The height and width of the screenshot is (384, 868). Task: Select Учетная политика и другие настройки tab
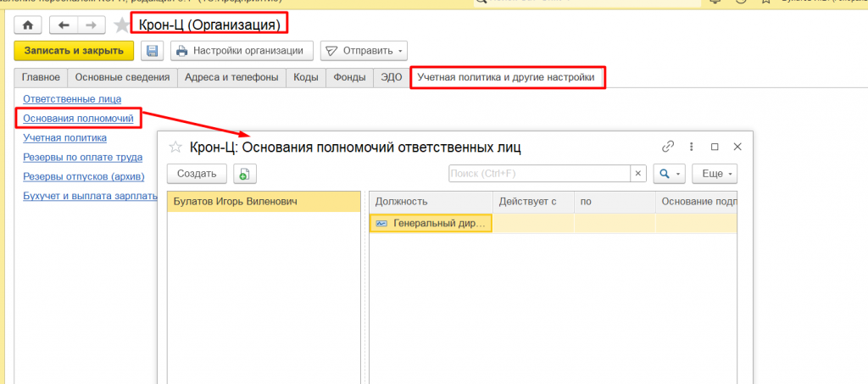pyautogui.click(x=507, y=77)
